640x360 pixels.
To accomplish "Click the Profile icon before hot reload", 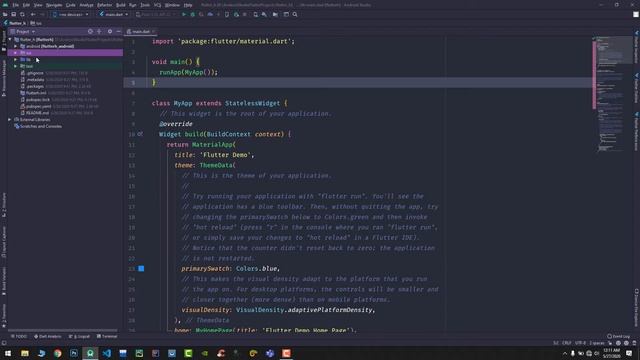I will 210,14.
